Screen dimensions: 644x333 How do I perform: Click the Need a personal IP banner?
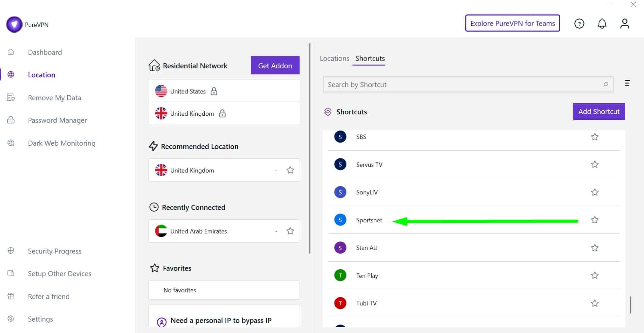pyautogui.click(x=224, y=316)
